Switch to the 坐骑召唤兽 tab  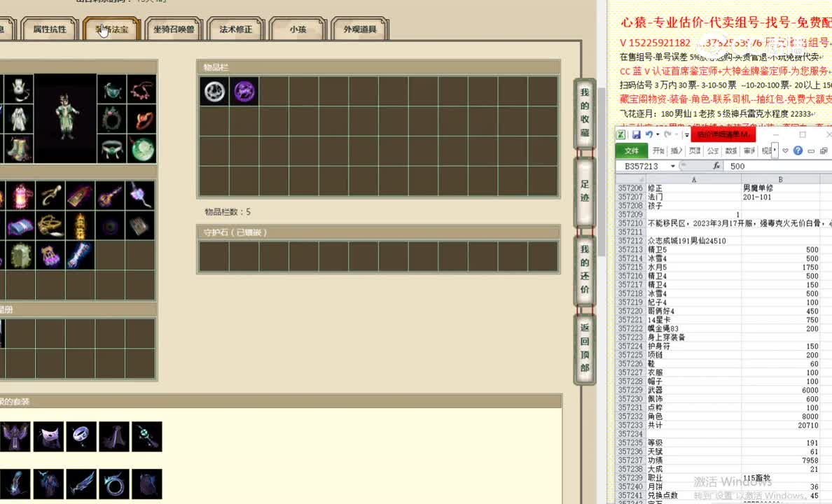(x=173, y=29)
